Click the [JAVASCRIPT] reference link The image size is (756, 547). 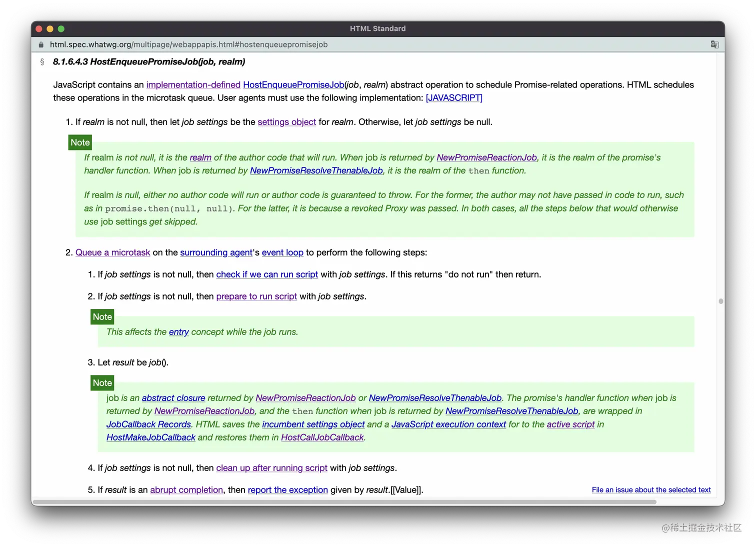453,97
